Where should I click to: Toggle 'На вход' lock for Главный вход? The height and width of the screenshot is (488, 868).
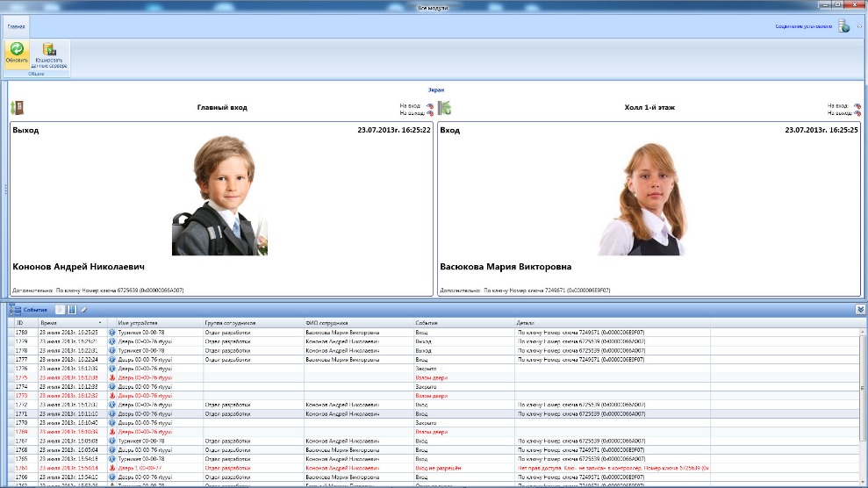tap(429, 105)
